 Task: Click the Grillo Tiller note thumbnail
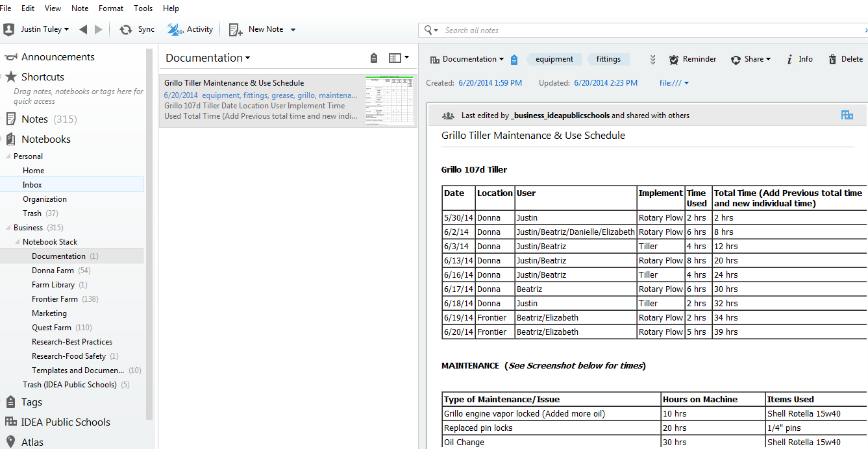coord(390,101)
